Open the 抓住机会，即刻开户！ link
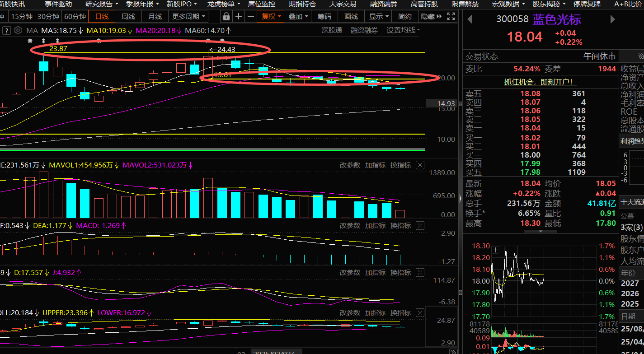 coord(541,82)
